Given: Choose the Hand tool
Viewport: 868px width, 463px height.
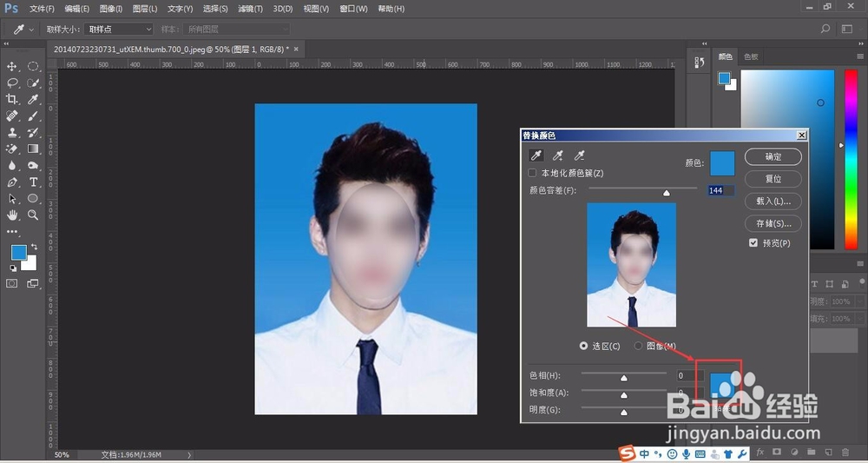Looking at the screenshot, I should [12, 215].
